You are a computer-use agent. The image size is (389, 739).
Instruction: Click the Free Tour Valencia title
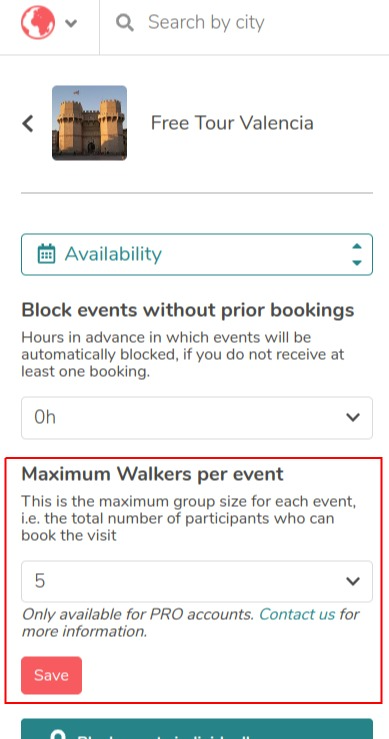(232, 123)
